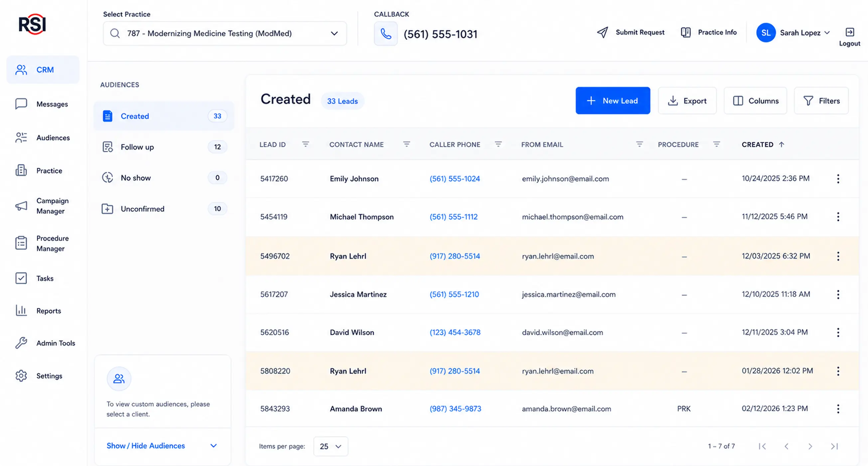Click date 12/10/2025 11:18 AM
Screen dimensions: 868x466
pos(776,294)
